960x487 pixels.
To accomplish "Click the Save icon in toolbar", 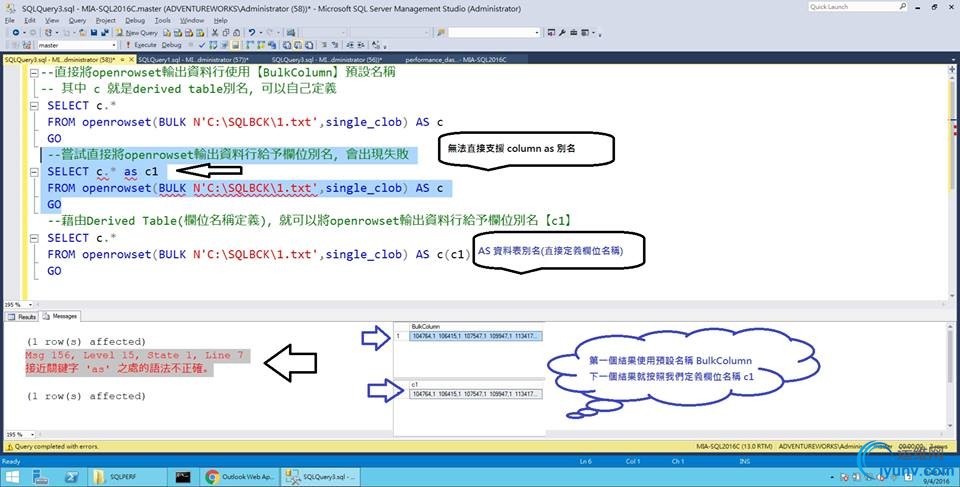I will click(94, 32).
